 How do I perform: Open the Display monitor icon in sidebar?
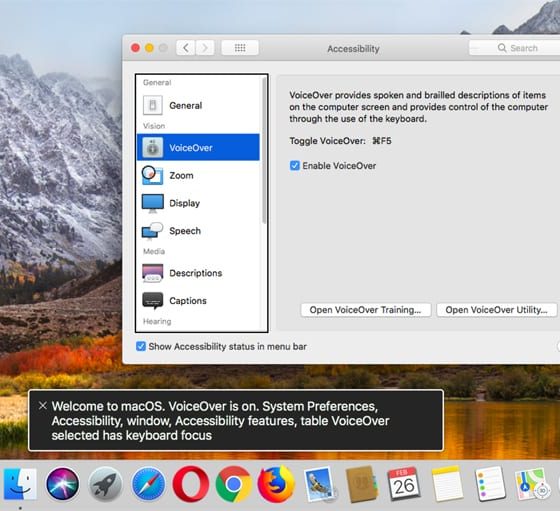click(152, 203)
